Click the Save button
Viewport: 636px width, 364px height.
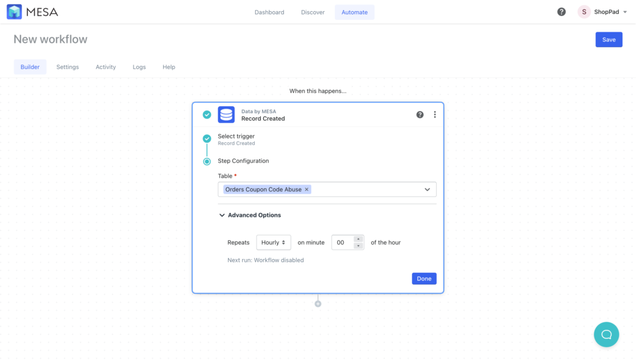coord(609,39)
